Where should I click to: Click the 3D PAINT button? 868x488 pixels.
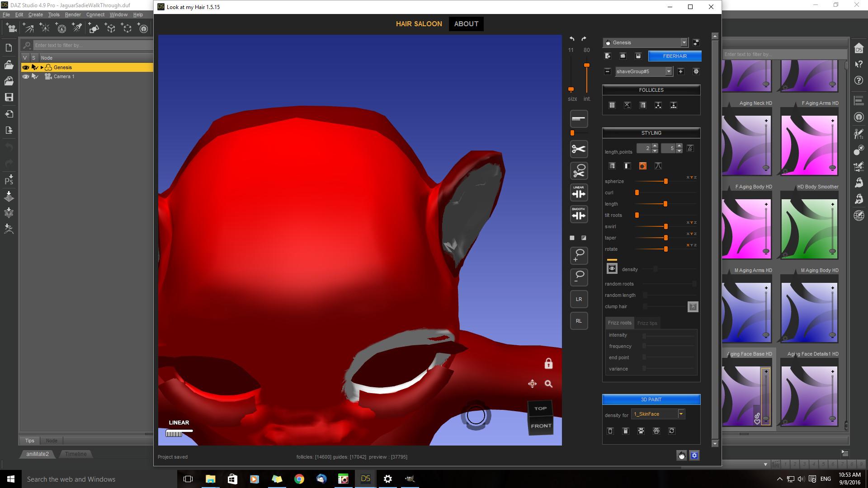[x=651, y=399]
